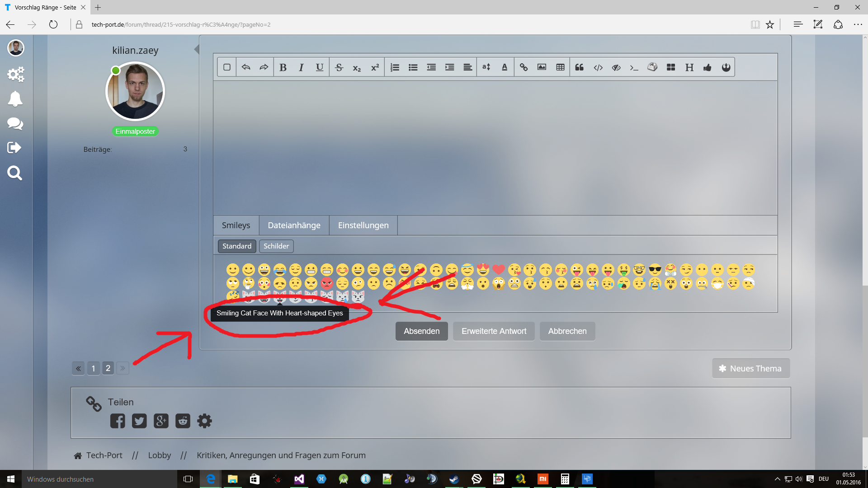Click the code tag icon
This screenshot has width=868, height=488.
point(598,67)
